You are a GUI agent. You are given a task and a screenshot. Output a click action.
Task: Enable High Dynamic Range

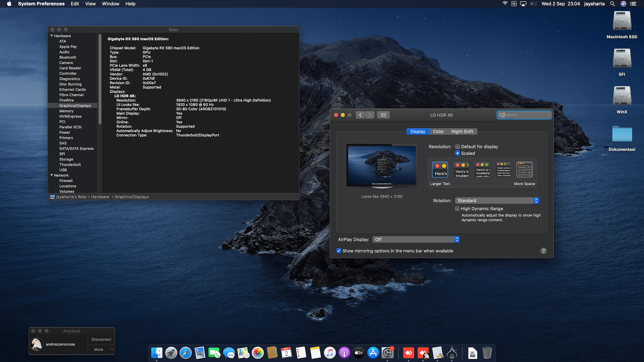click(x=457, y=208)
